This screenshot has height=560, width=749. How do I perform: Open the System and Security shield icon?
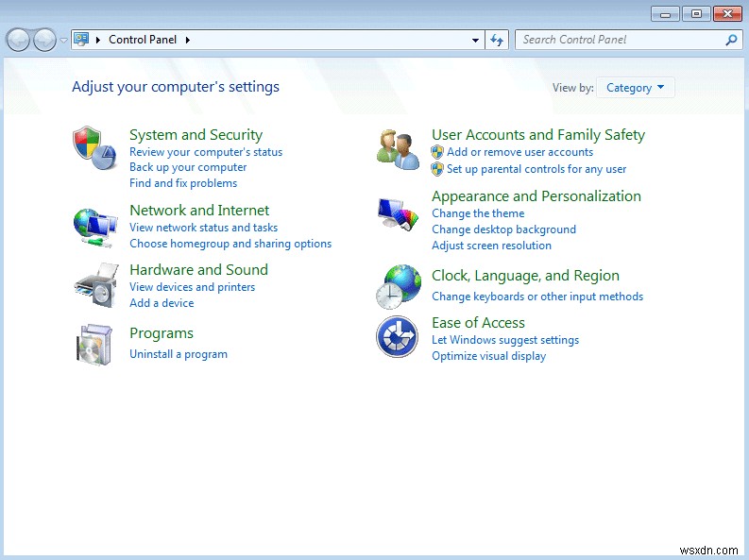tap(95, 148)
